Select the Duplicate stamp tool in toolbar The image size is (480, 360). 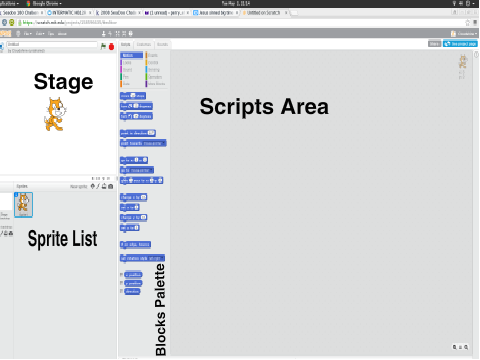tap(103, 33)
